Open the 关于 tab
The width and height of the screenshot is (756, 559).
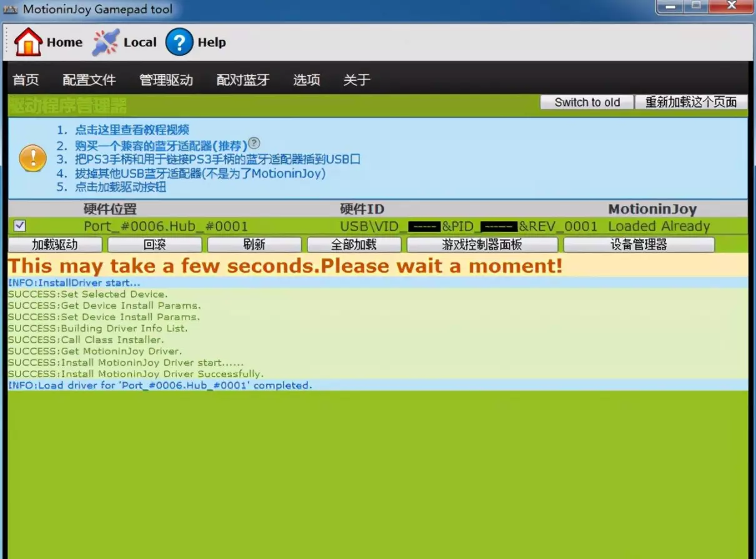pyautogui.click(x=357, y=79)
